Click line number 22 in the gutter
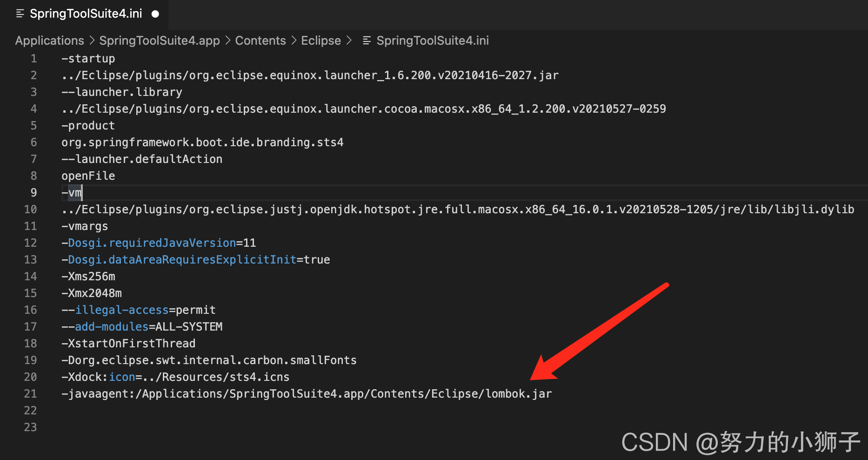Viewport: 868px width, 460px height. tap(30, 411)
